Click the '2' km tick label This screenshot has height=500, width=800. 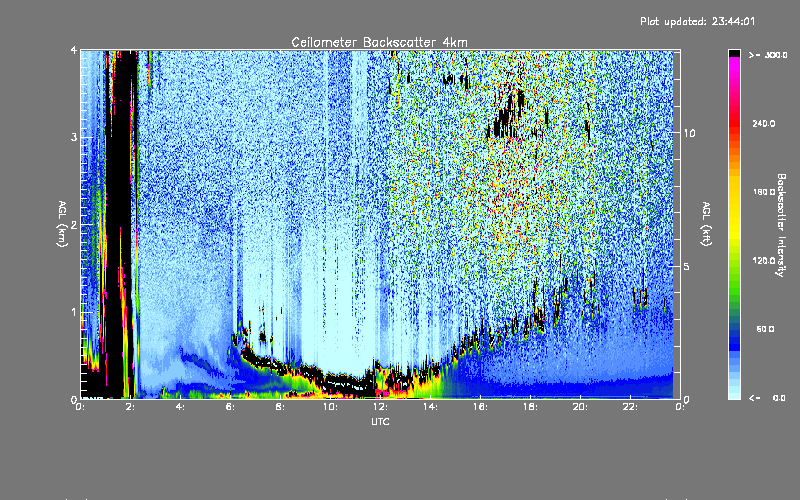[74, 224]
